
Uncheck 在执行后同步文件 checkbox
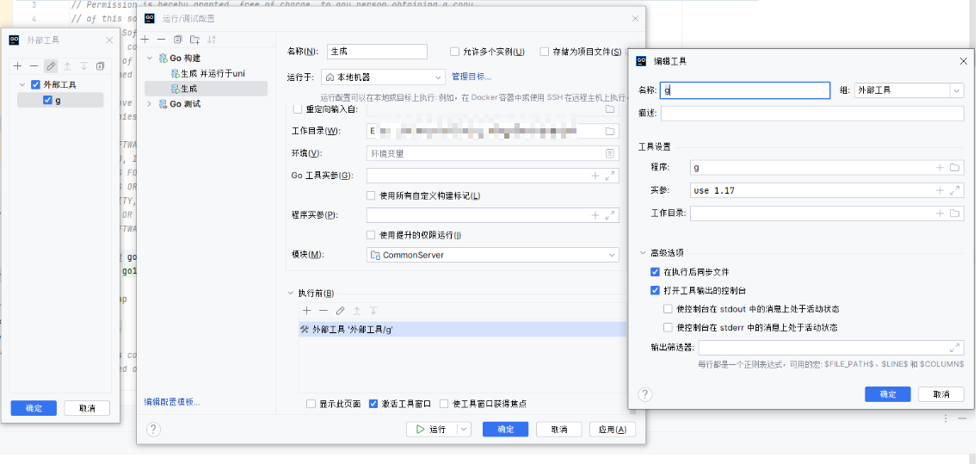[x=656, y=272]
